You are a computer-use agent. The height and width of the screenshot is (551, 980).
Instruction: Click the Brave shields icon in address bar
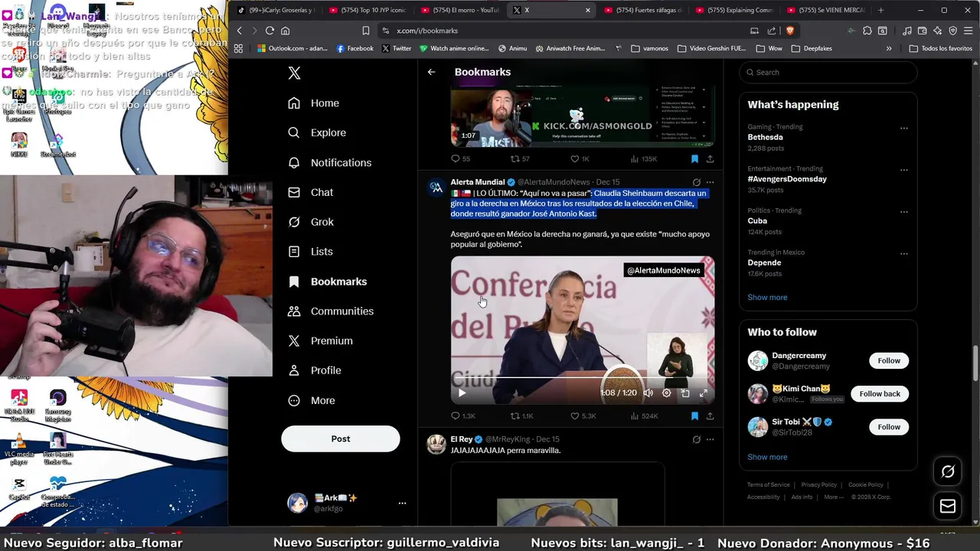pyautogui.click(x=789, y=31)
